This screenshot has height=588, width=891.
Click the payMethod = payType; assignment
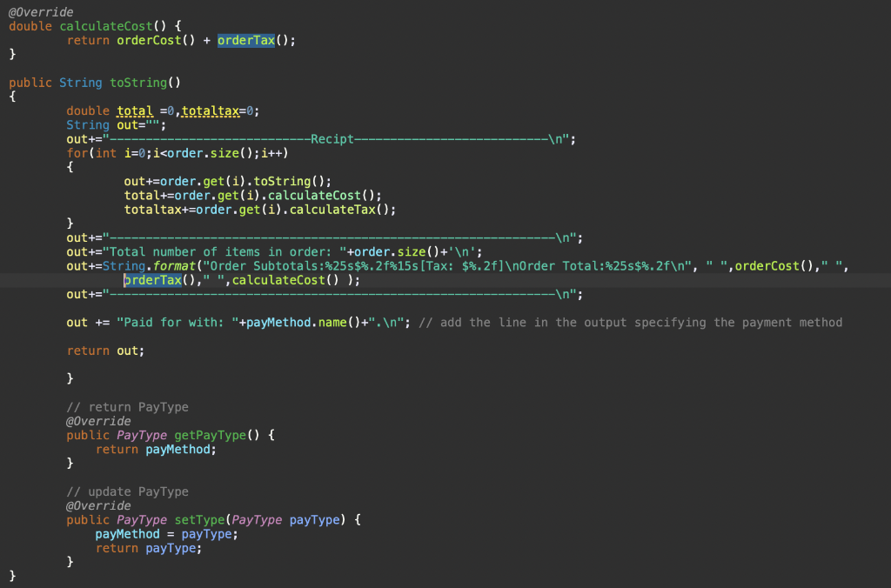pos(166,534)
